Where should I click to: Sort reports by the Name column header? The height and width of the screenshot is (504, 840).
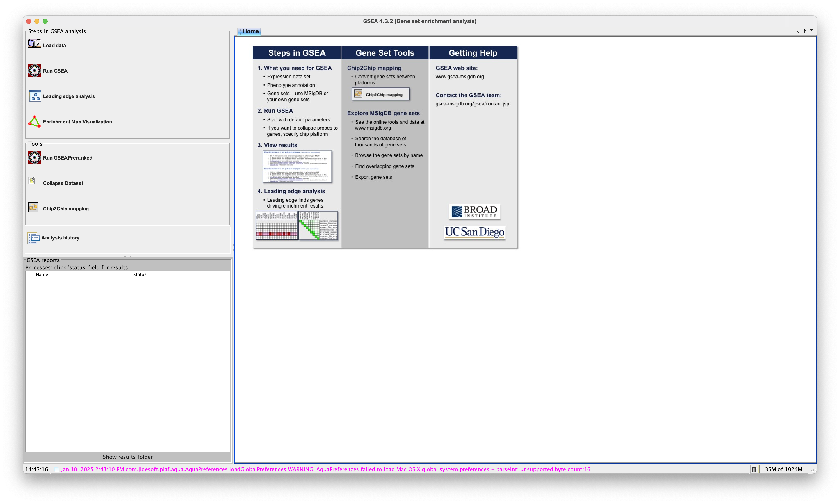(42, 274)
